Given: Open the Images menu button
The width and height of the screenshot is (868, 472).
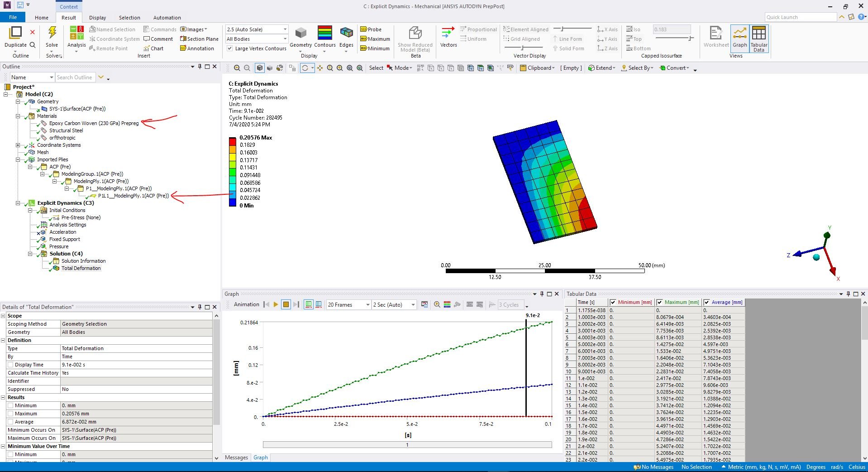Looking at the screenshot, I should coord(194,29).
